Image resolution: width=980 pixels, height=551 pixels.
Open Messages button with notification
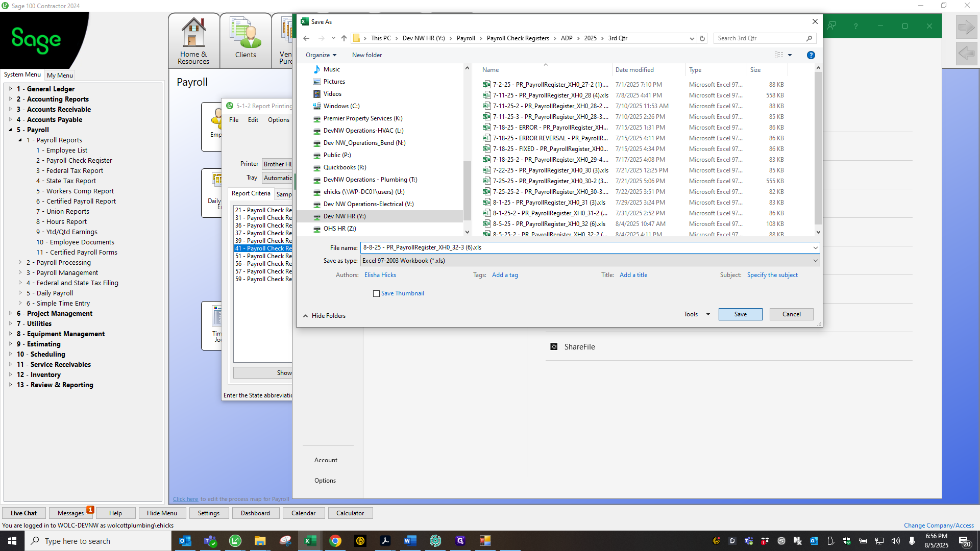coord(70,513)
